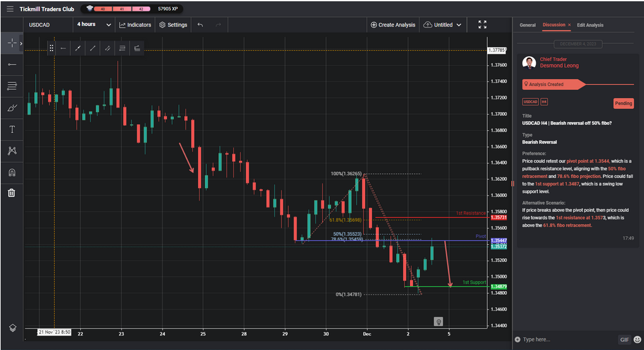Click the '21 Nov '23 8:50' date label

click(54, 332)
